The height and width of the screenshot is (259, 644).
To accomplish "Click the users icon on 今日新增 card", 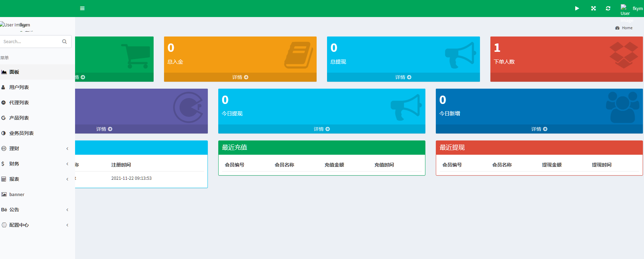I will [x=622, y=107].
